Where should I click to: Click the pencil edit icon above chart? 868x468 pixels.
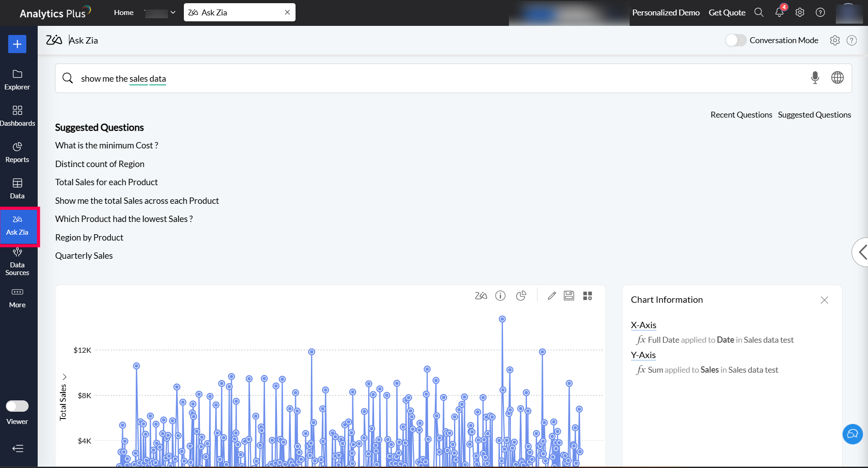coord(552,296)
